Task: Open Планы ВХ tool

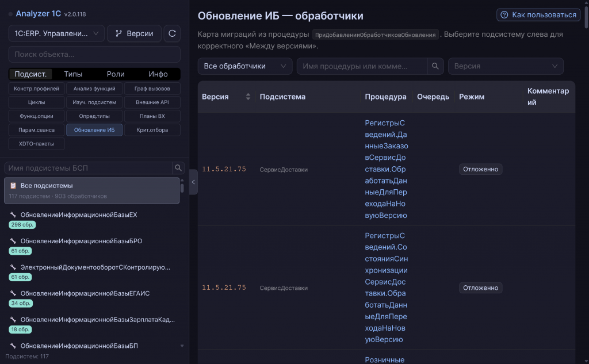Action: pos(152,116)
